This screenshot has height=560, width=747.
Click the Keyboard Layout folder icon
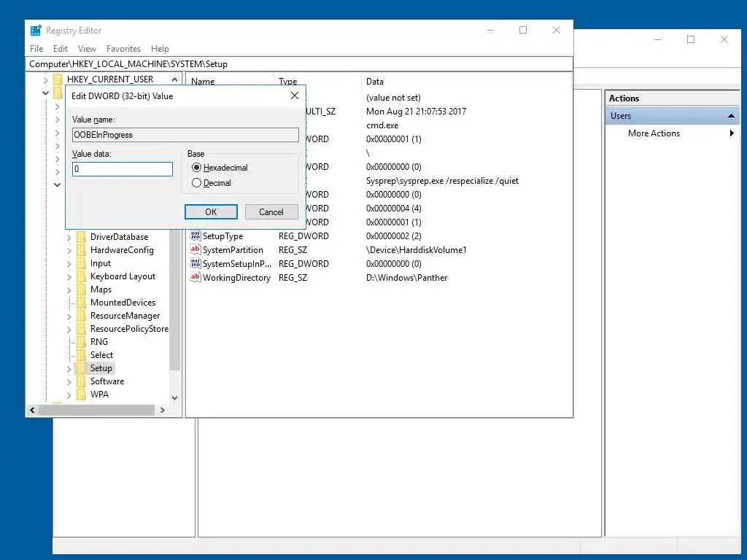pyautogui.click(x=82, y=276)
